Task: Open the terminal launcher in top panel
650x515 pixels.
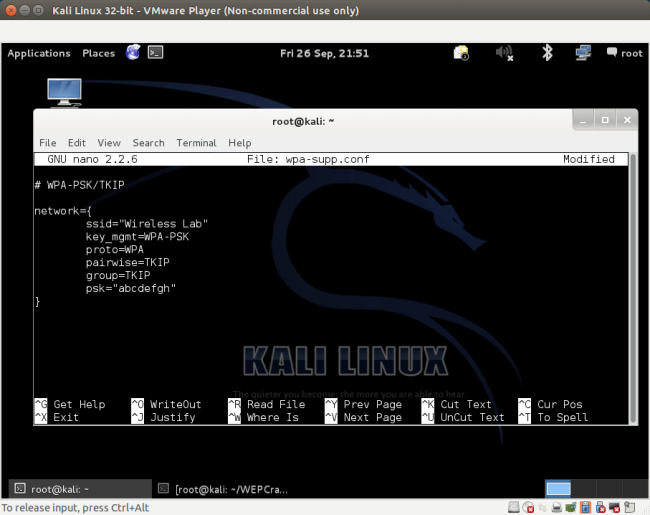Action: pyautogui.click(x=155, y=53)
